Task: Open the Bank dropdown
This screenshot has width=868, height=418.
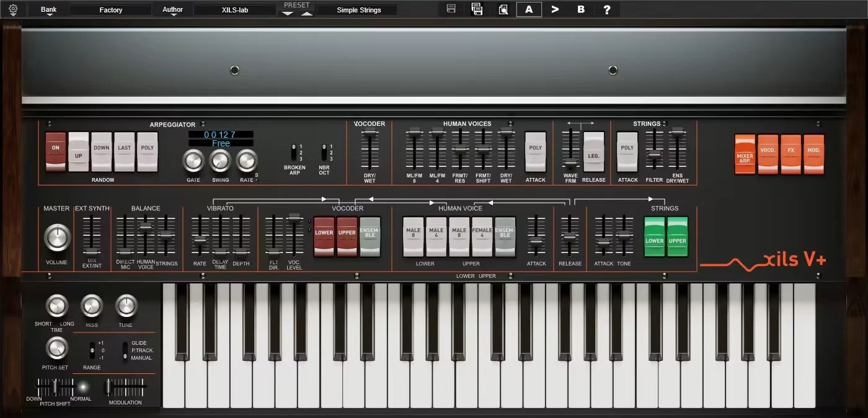Action: coord(49,10)
